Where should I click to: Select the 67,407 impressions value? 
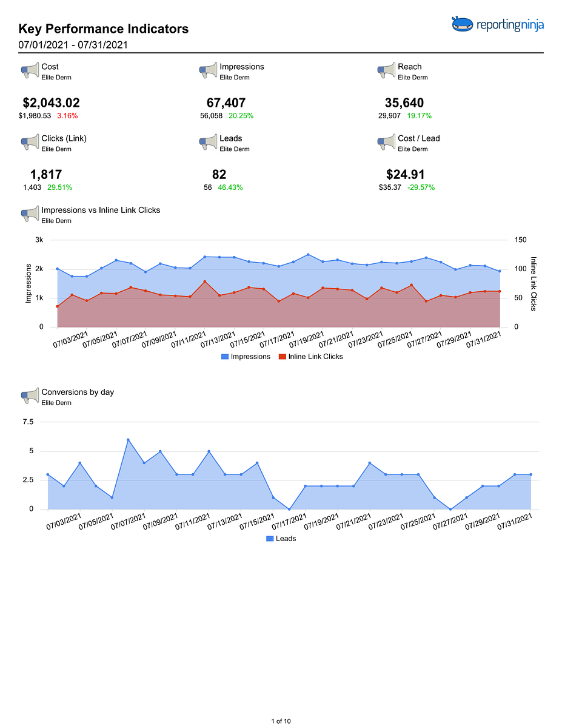[226, 103]
